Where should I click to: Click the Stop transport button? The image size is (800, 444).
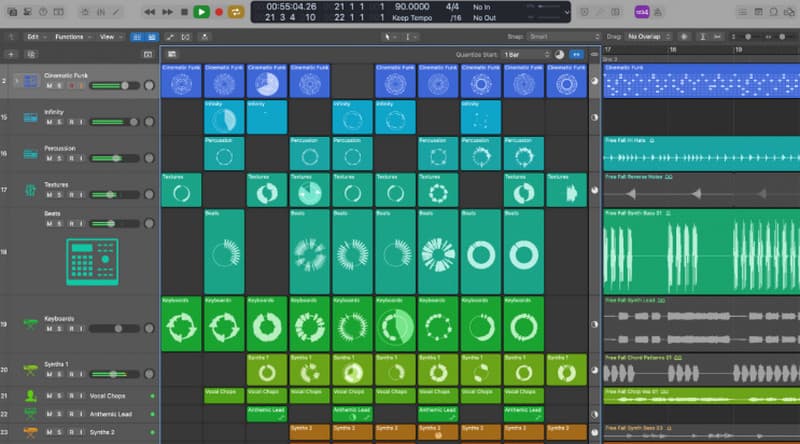click(184, 12)
